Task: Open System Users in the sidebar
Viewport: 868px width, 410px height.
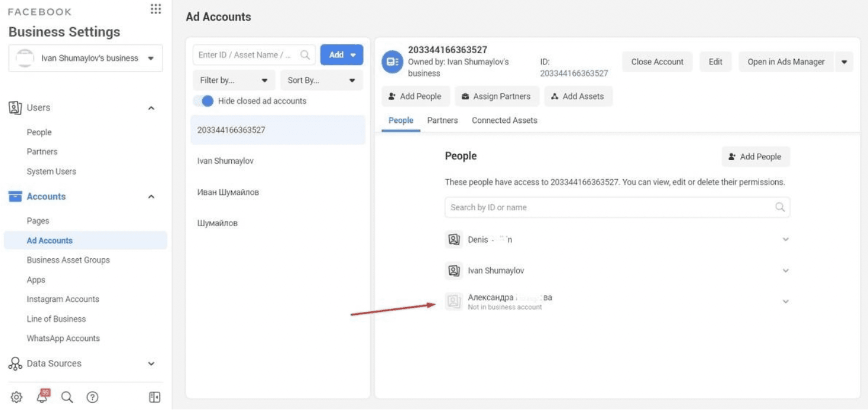Action: (x=51, y=171)
